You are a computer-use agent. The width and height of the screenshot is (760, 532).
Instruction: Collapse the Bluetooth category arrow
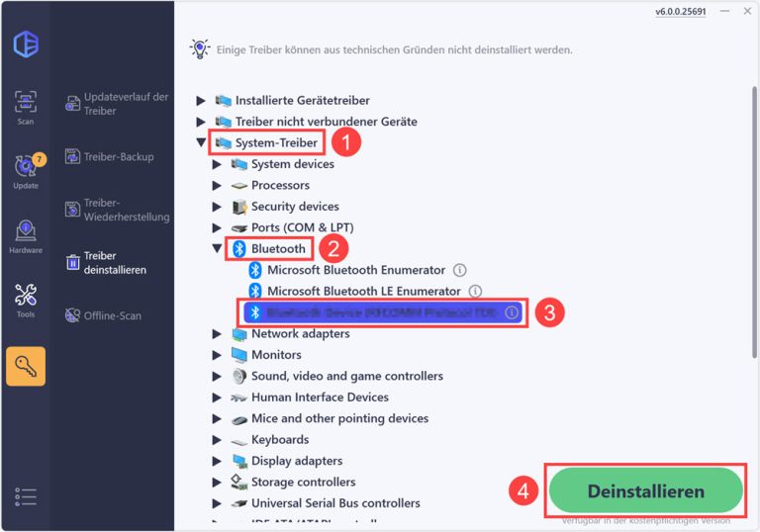[x=217, y=249]
